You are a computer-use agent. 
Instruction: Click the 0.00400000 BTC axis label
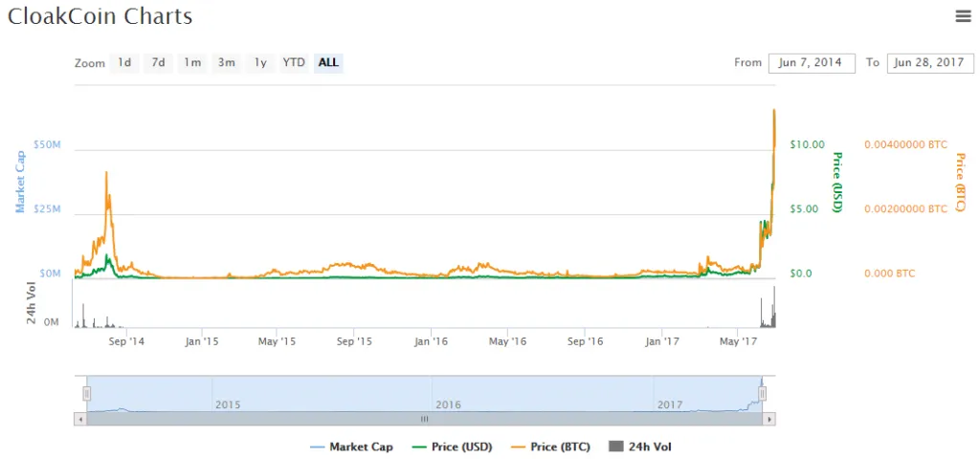click(905, 145)
